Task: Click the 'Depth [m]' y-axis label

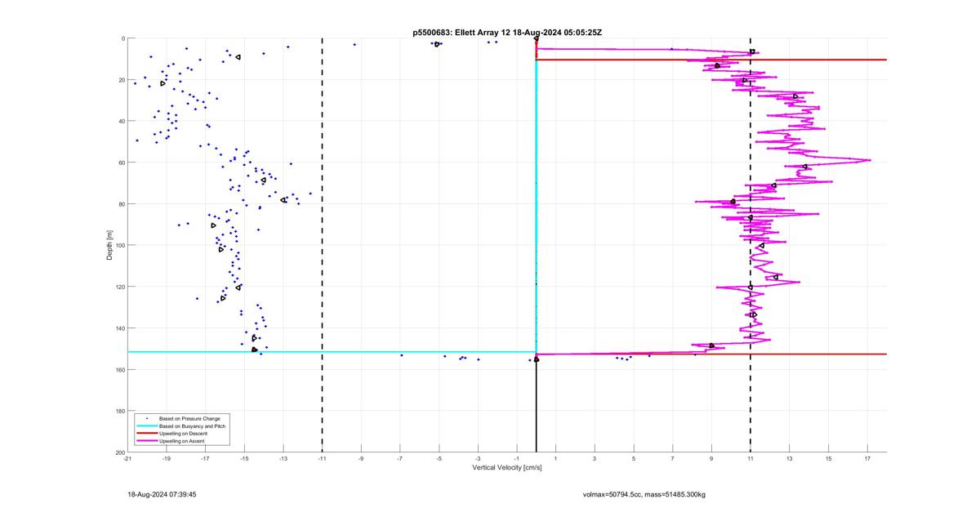Action: [x=109, y=245]
